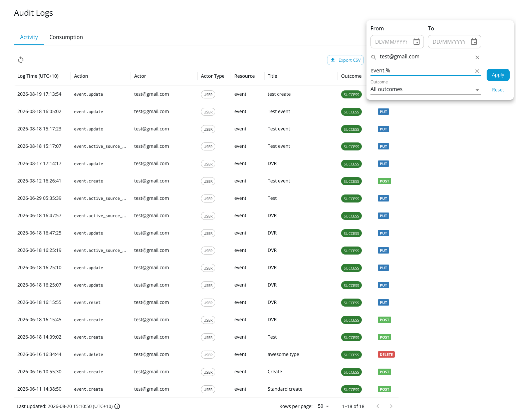Select the Activity tab
Viewport: 516px width, 420px height.
click(x=29, y=37)
